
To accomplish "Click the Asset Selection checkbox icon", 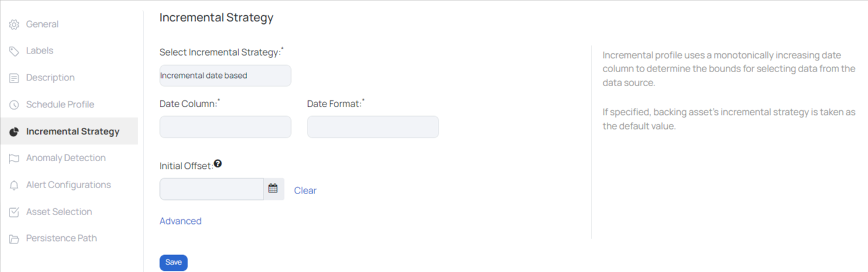I will pyautogui.click(x=14, y=212).
